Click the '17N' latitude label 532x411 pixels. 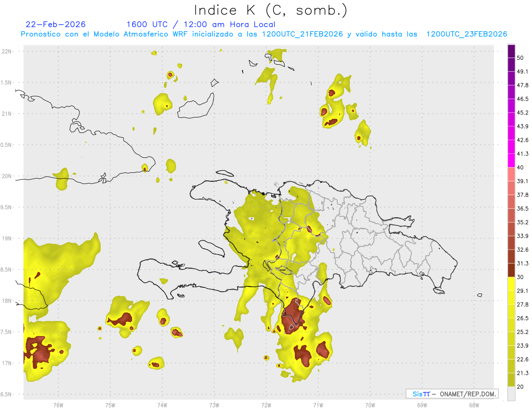pyautogui.click(x=7, y=363)
